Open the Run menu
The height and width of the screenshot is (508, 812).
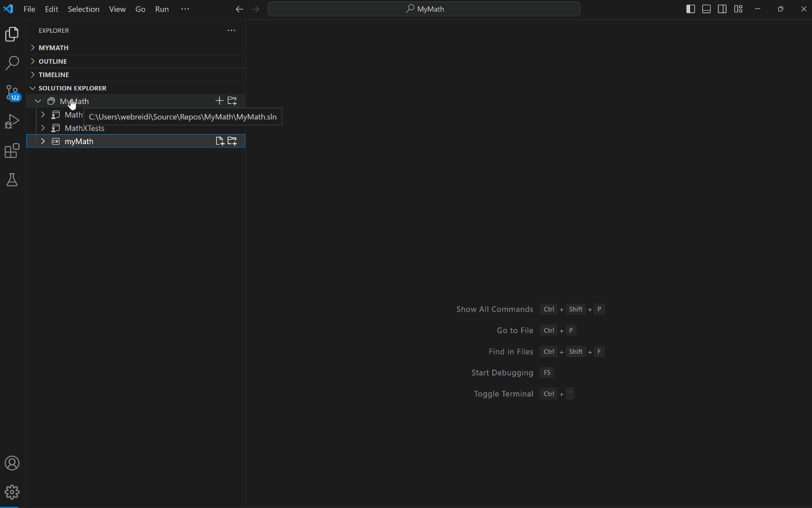[161, 9]
